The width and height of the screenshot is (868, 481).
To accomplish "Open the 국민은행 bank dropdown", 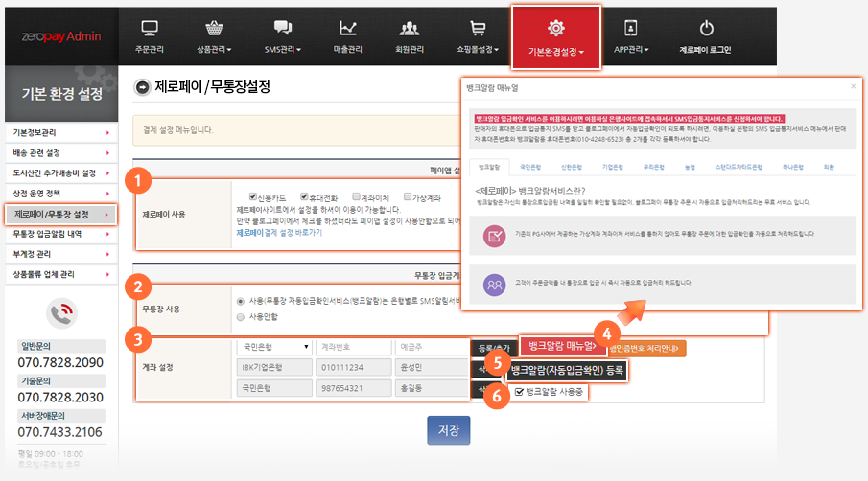I will pos(274,347).
